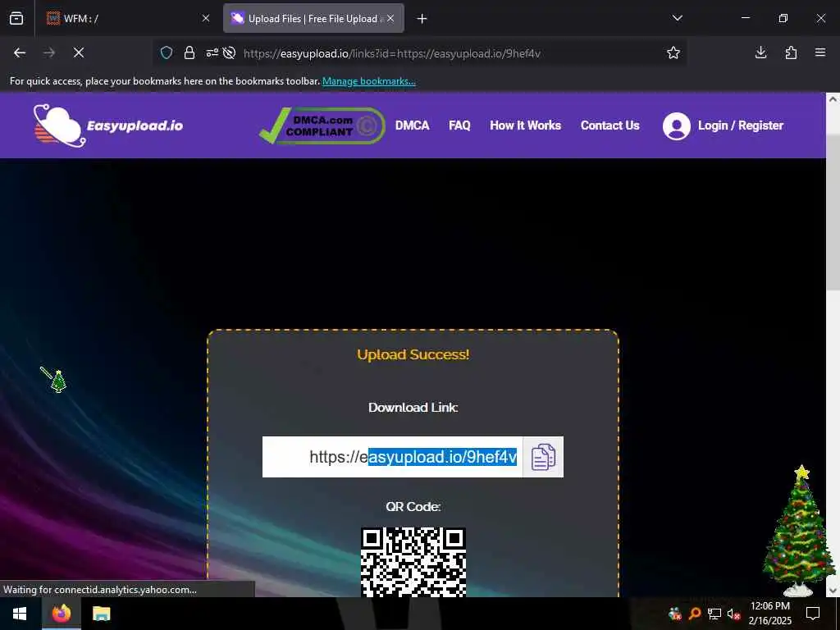Click the tracking protection shield icon
Viewport: 840px width, 630px height.
point(167,52)
